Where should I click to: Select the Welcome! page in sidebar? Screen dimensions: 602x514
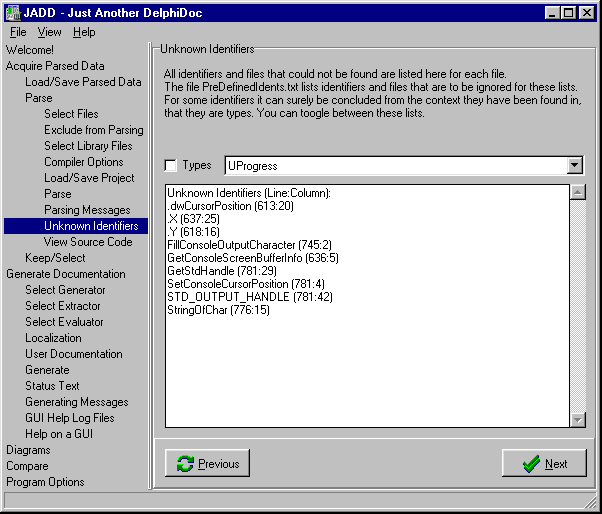click(x=30, y=50)
